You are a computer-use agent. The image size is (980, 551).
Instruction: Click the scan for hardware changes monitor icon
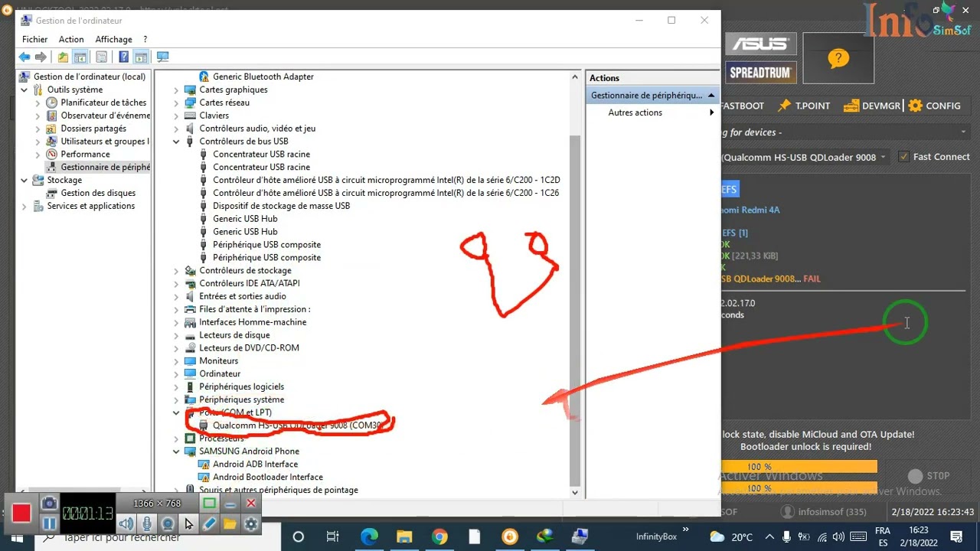(x=162, y=57)
